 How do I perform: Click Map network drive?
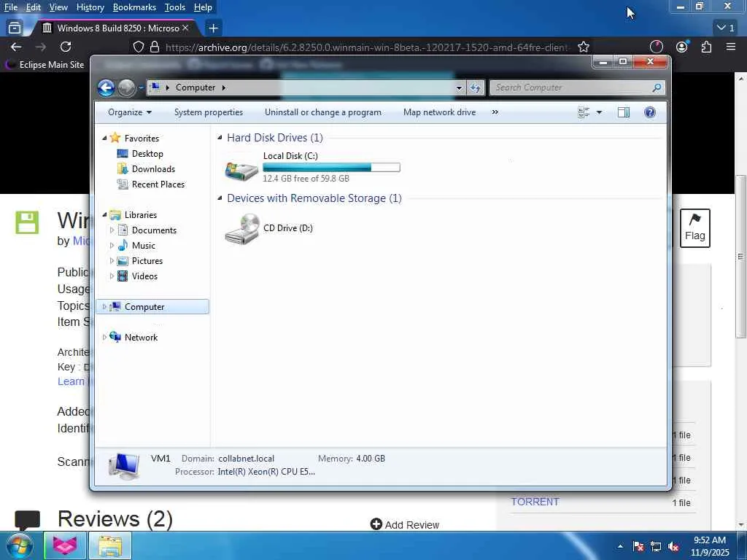pos(439,112)
